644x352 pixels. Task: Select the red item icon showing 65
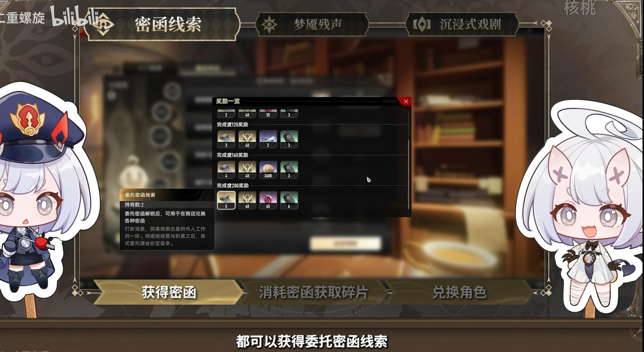[x=268, y=200]
